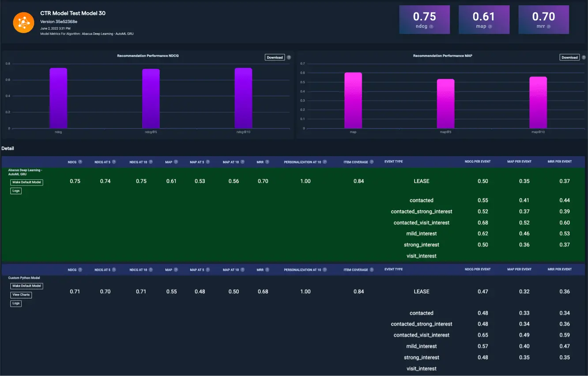The width and height of the screenshot is (588, 376).
Task: Open Logs for Abacus AutoML GRU model
Action: pyautogui.click(x=16, y=191)
